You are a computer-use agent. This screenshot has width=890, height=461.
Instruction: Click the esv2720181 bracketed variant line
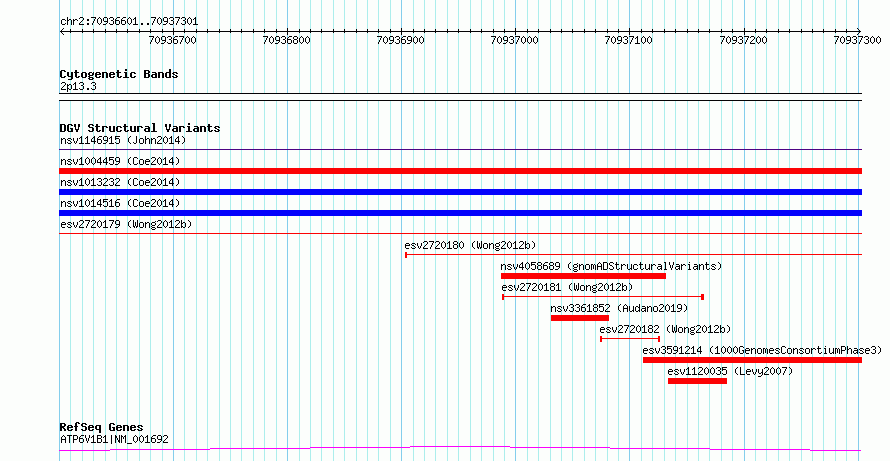(603, 297)
